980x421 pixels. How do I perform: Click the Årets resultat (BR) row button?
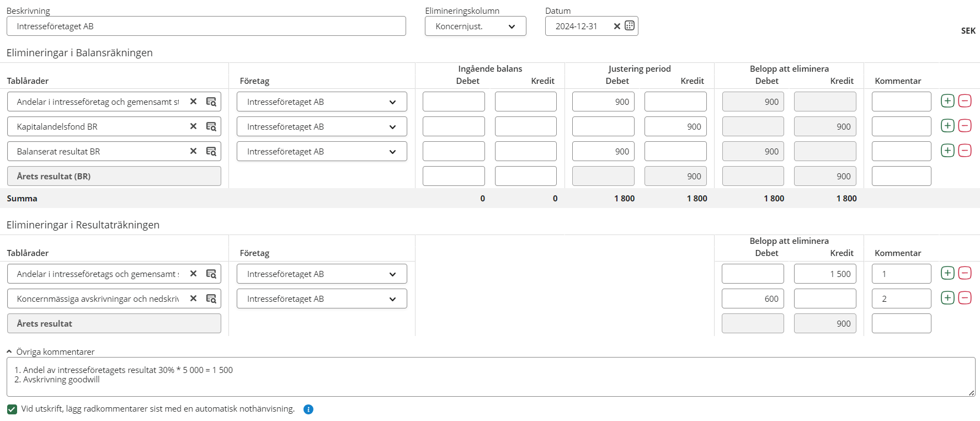click(114, 176)
